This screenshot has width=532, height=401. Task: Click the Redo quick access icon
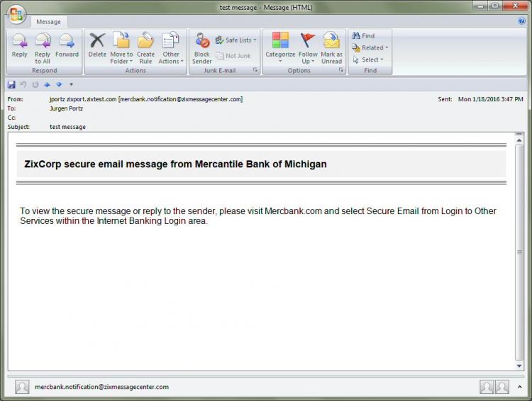[x=35, y=84]
